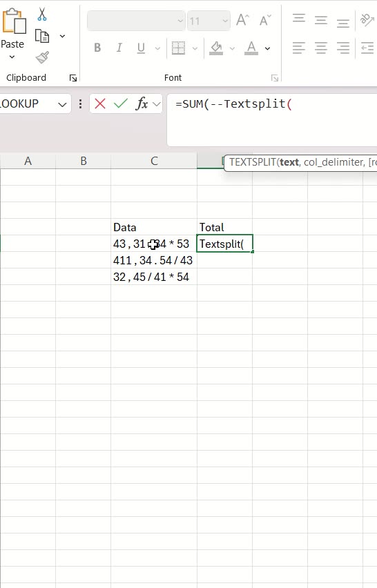This screenshot has height=588, width=377.
Task: Toggle Bold formatting
Action: tap(97, 48)
